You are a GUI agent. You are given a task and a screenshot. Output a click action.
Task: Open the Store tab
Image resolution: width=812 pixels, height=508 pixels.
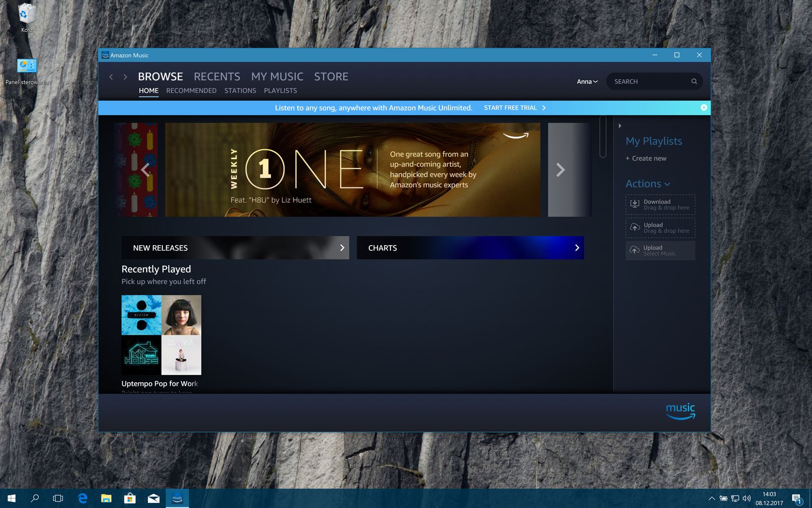click(331, 77)
